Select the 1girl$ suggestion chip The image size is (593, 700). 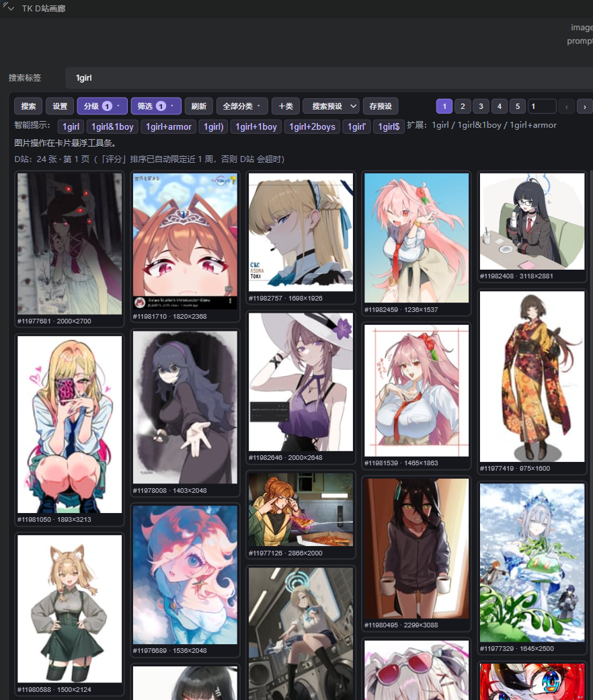[x=389, y=127]
